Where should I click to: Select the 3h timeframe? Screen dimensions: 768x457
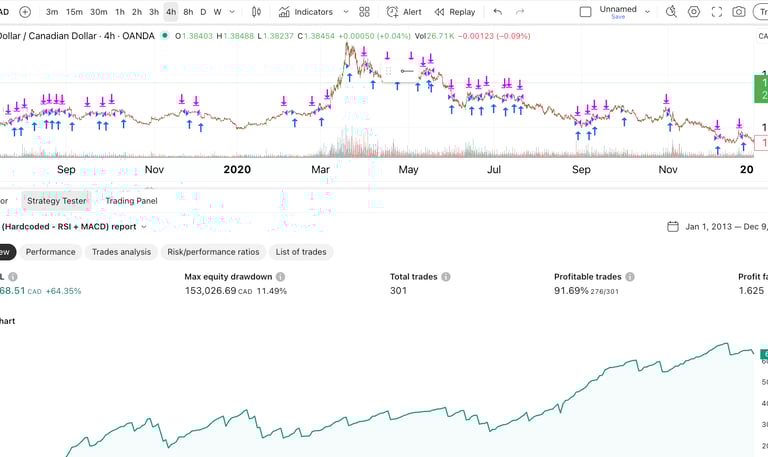[154, 12]
